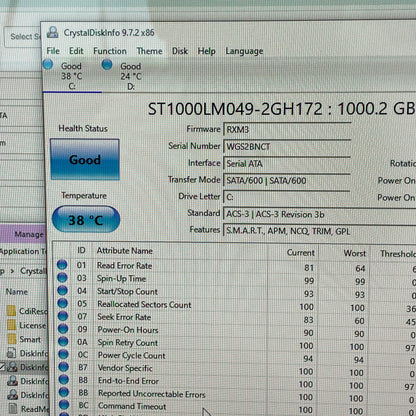Click status orb for Power Cycle Count
Viewport: 416px width, 416px height.
point(63,354)
